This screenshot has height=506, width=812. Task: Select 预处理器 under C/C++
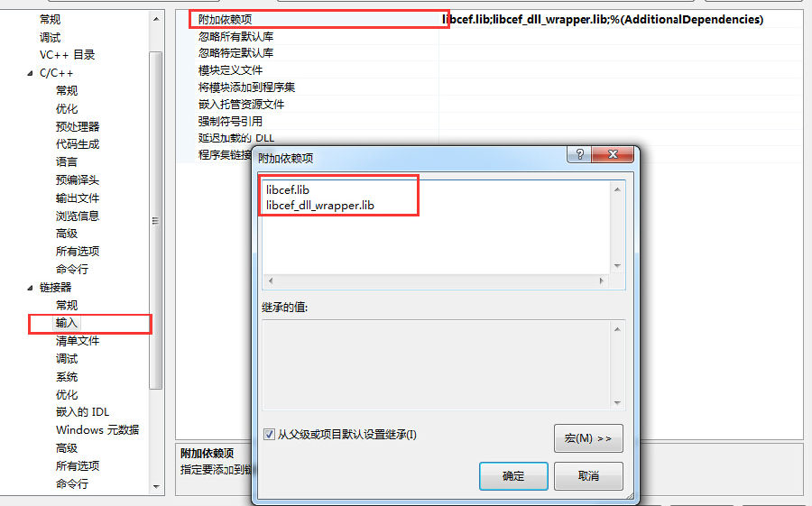78,127
